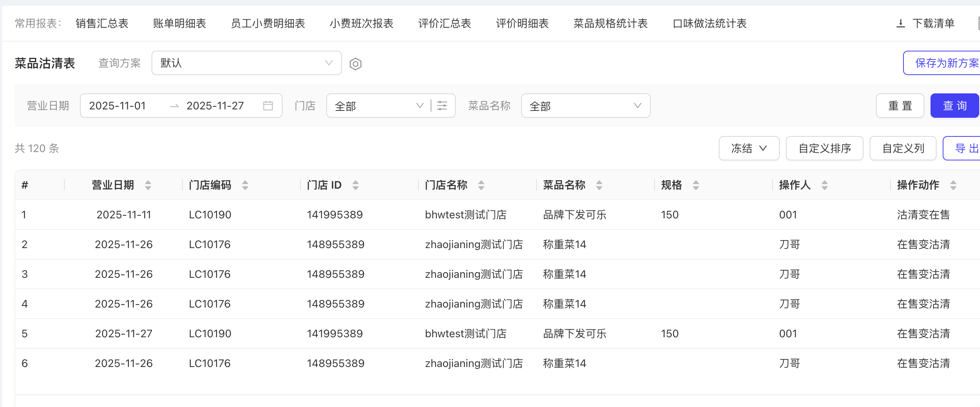Click the 自定义列 button

[903, 148]
